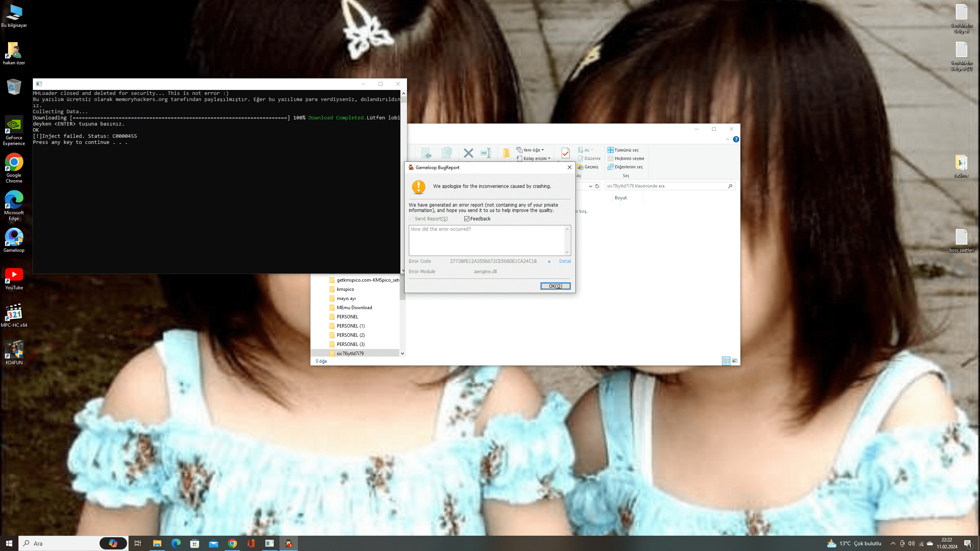Select the MPC-HC x64 desktop icon

click(14, 315)
